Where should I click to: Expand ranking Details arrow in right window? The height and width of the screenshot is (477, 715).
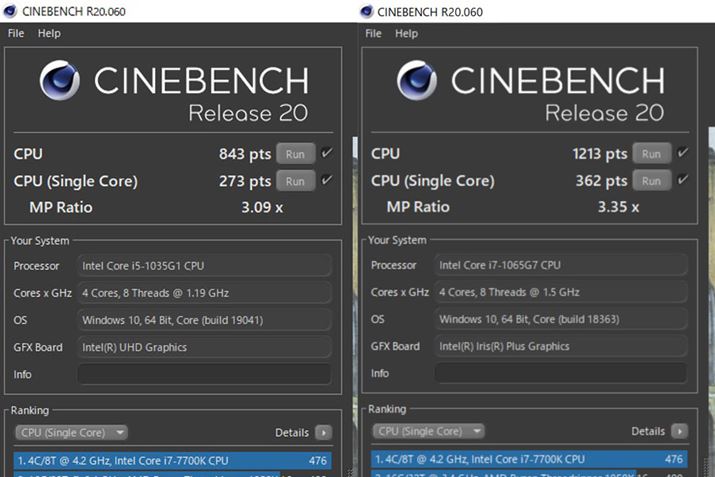(x=679, y=431)
